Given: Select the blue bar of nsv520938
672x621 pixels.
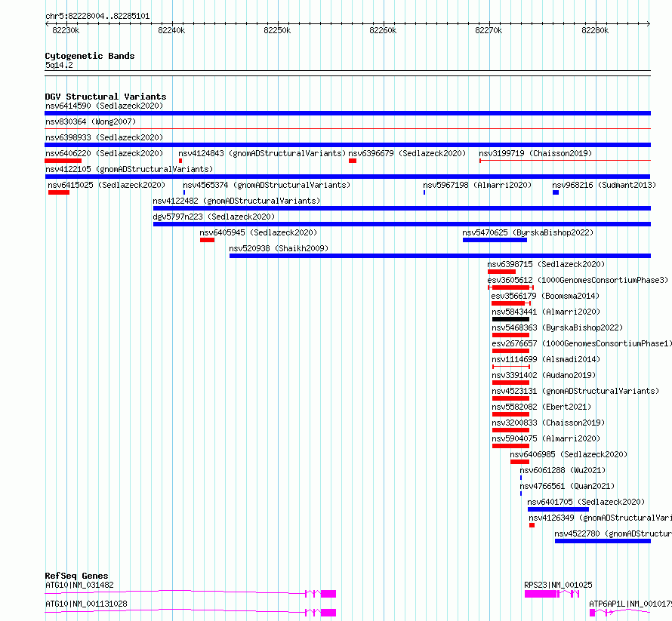Looking at the screenshot, I should (440, 256).
